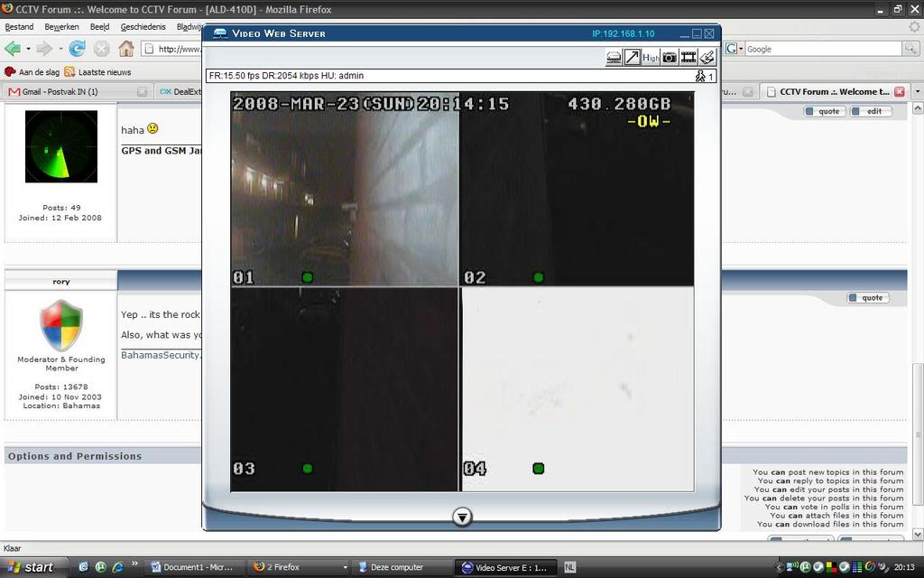Take a snapshot with the camera icon
Image resolution: width=924 pixels, height=578 pixels.
[x=670, y=57]
